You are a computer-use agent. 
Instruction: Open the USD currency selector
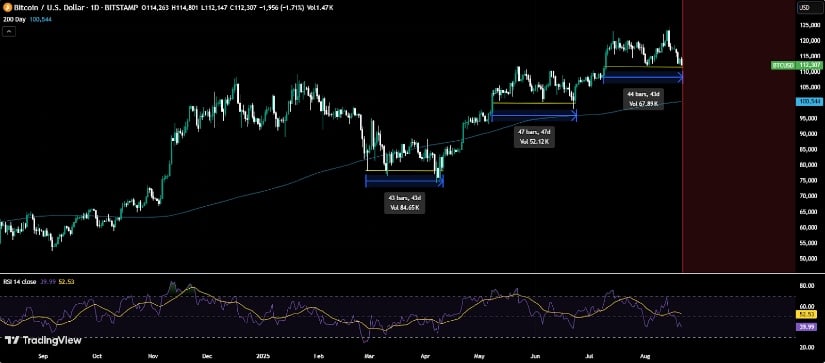coord(804,7)
